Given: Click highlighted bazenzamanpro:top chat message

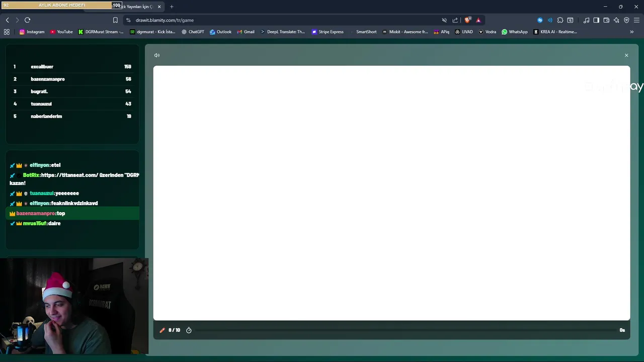Looking at the screenshot, I should coord(72,213).
